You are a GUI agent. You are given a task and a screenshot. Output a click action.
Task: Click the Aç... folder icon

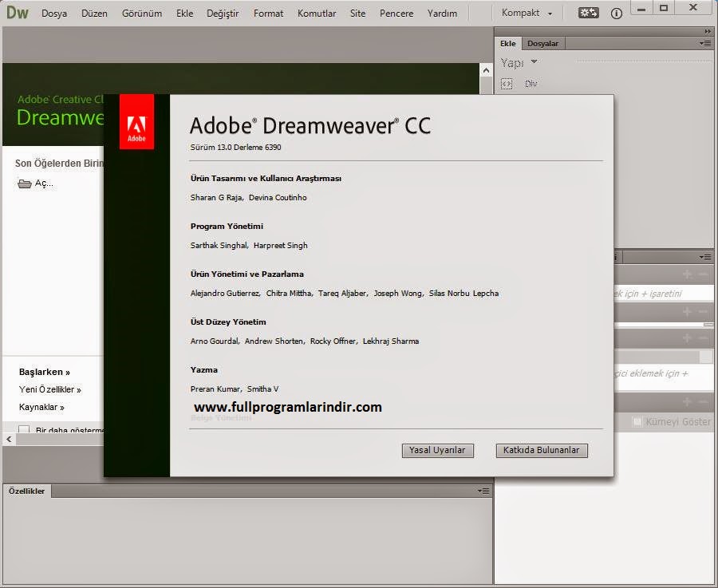pos(24,184)
